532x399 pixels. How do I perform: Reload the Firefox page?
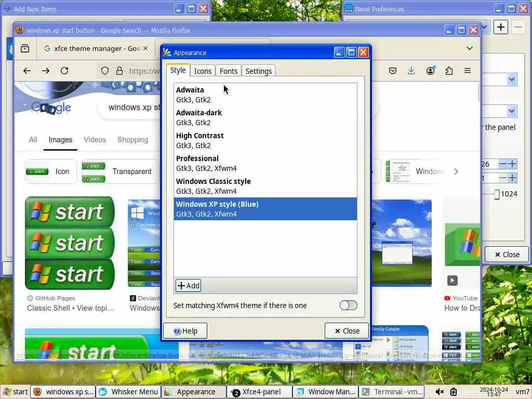[x=64, y=71]
